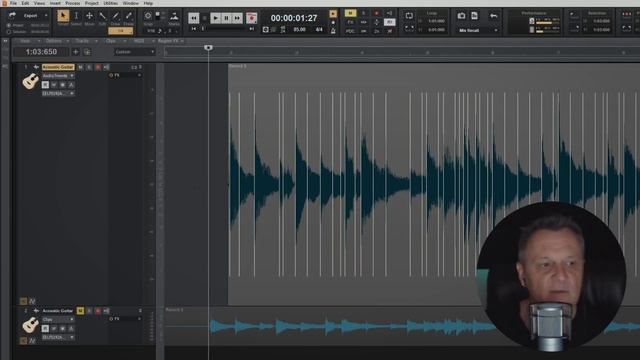Screen dimensions: 640x360
Task: Click track 1 guitar icon
Action: 30,81
